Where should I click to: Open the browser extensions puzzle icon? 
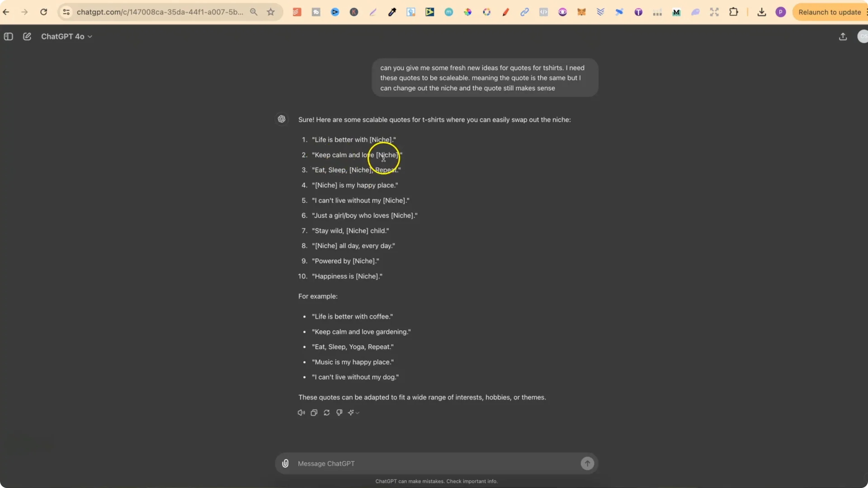pyautogui.click(x=733, y=12)
